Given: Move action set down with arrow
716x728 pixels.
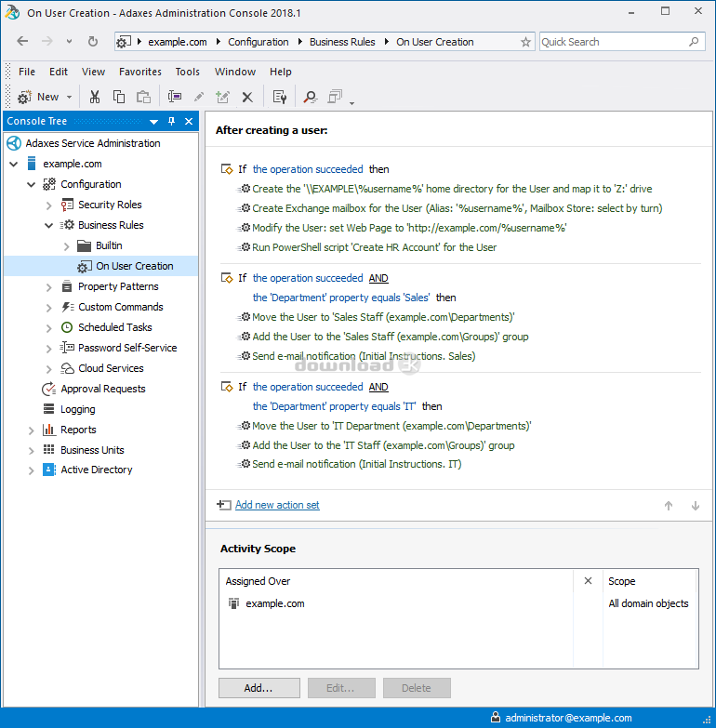Looking at the screenshot, I should point(696,506).
